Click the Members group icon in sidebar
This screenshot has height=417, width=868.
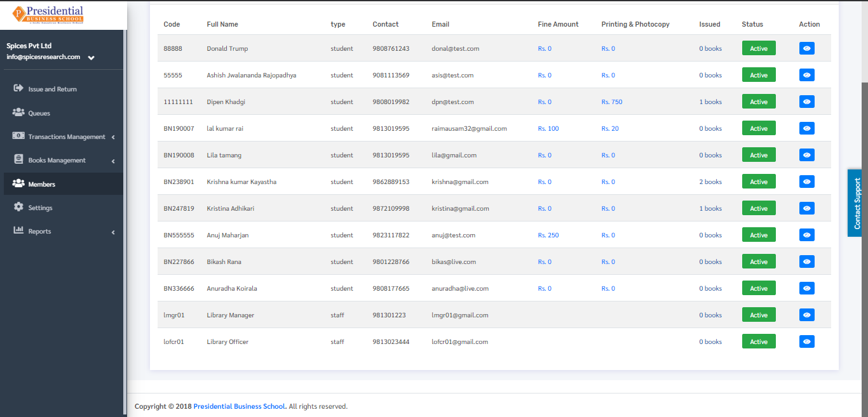click(x=18, y=183)
